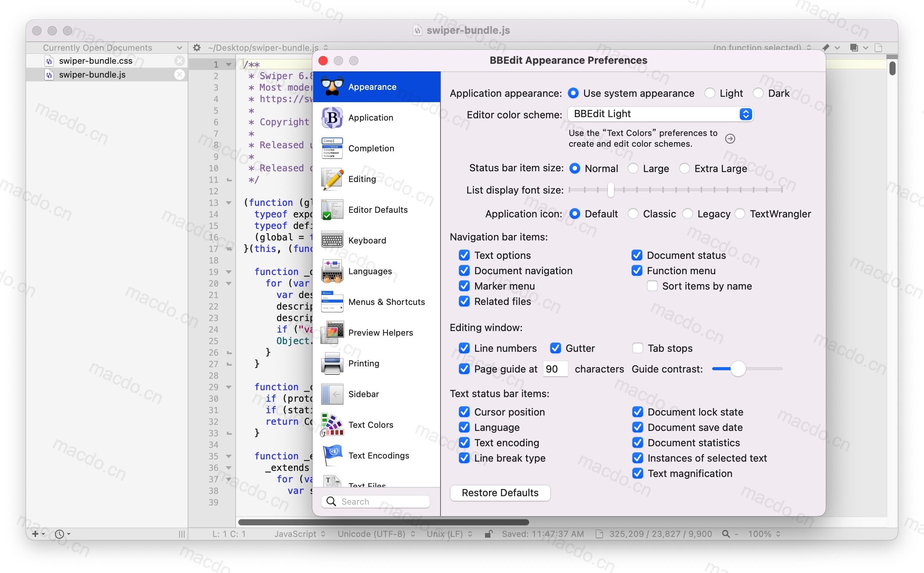
Task: Enable Sort items by name
Action: 652,286
